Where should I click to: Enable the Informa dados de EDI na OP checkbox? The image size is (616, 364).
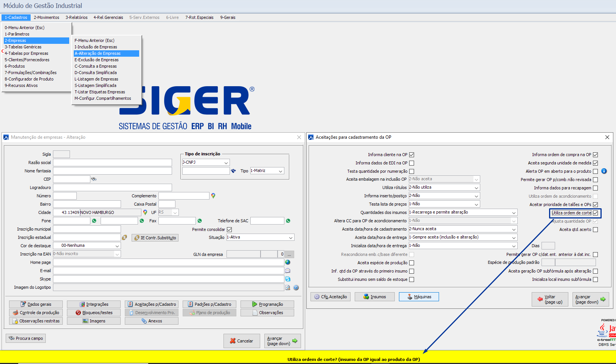(412, 163)
